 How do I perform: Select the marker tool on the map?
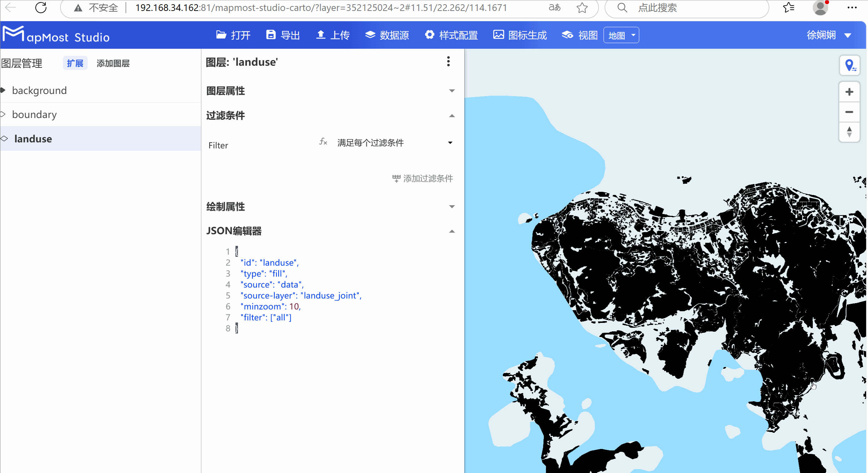coord(850,65)
